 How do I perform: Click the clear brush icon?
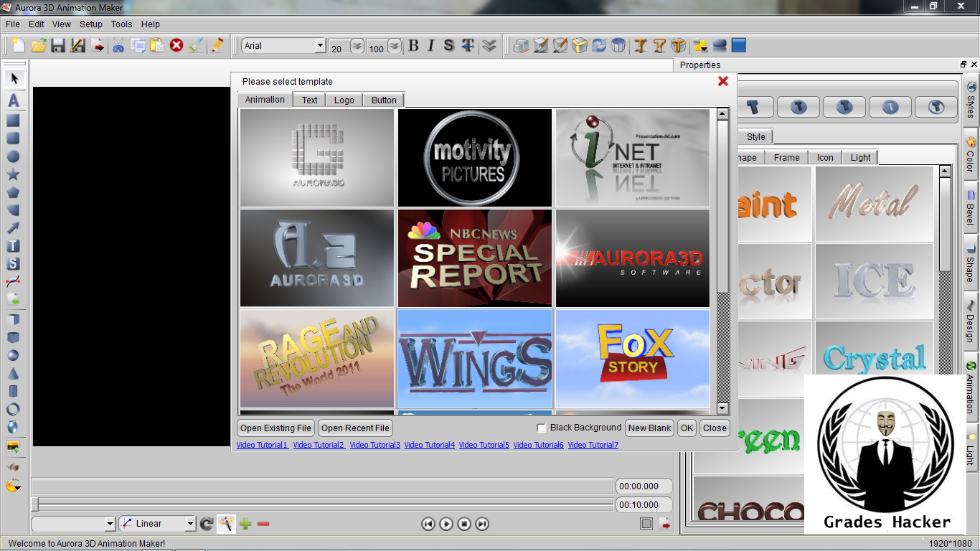click(196, 46)
